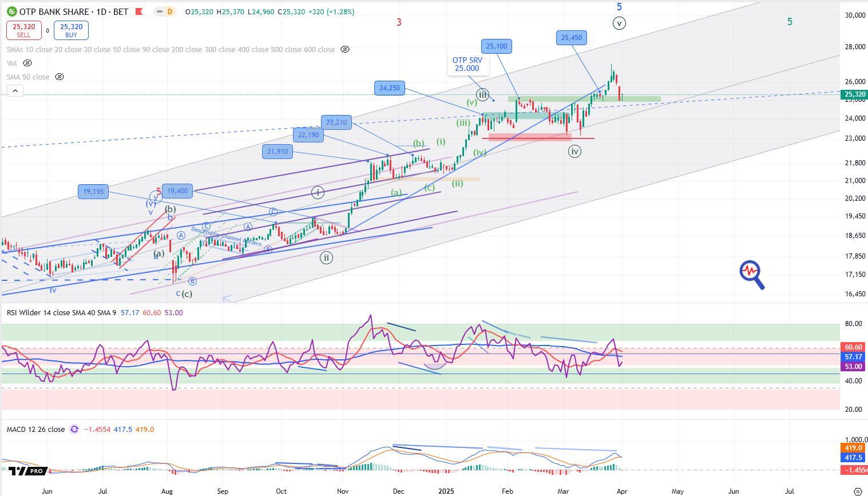Select the MACD 12 26 close legend
This screenshot has width=868, height=496.
coord(35,429)
